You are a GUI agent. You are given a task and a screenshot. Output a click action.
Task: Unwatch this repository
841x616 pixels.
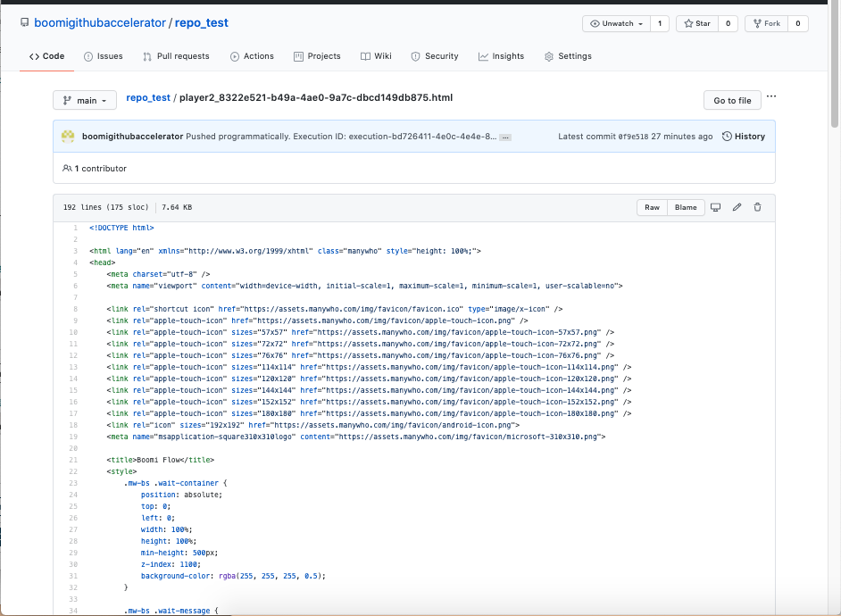pos(612,23)
